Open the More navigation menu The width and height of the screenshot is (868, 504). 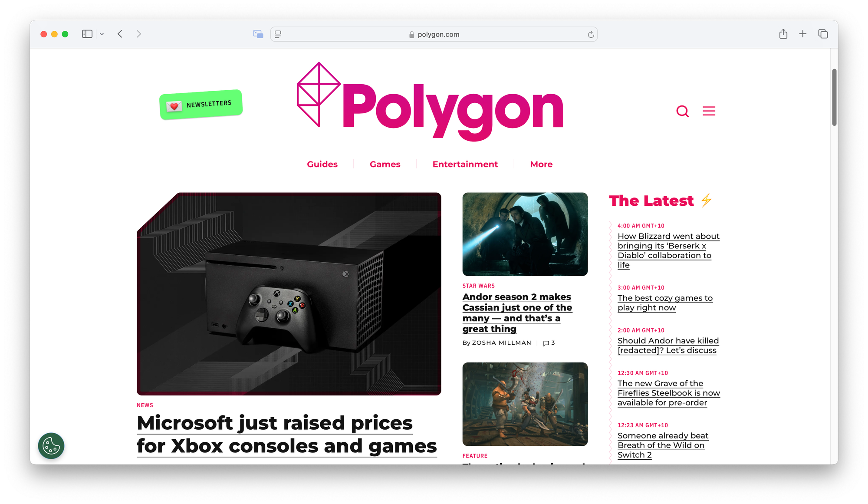click(541, 164)
